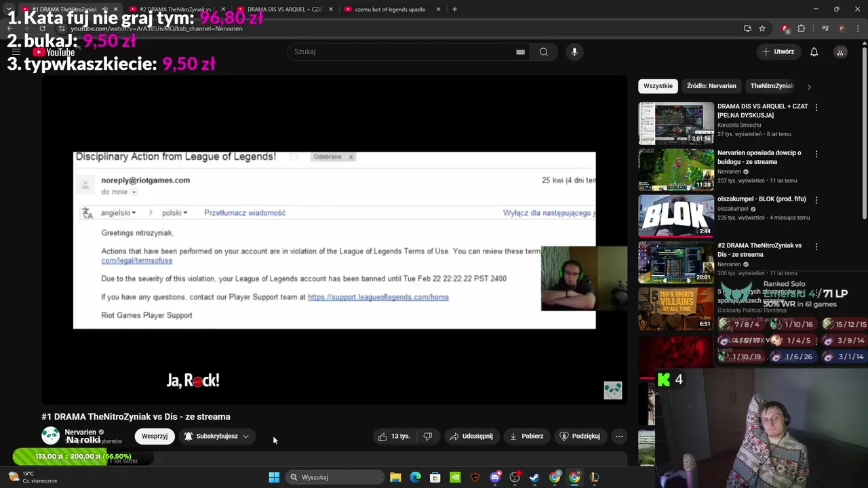Open Steam from the taskbar
868x488 pixels.
(534, 477)
